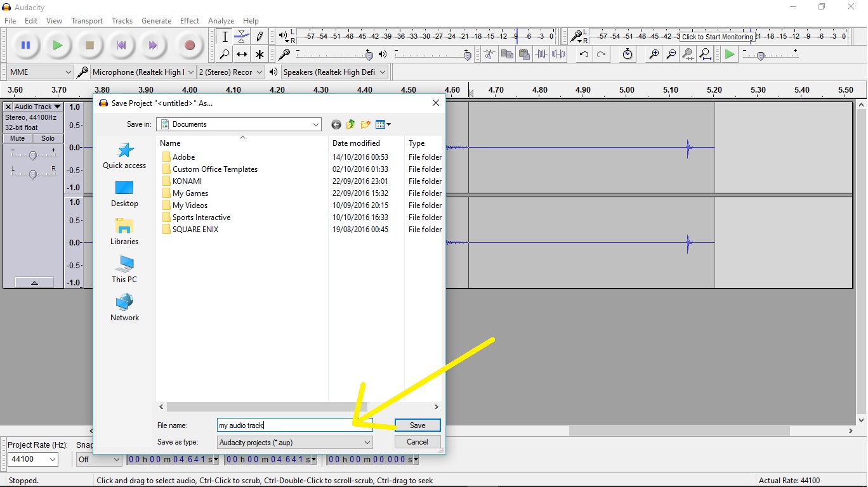Open the Transport menu
The image size is (868, 487).
coord(87,21)
